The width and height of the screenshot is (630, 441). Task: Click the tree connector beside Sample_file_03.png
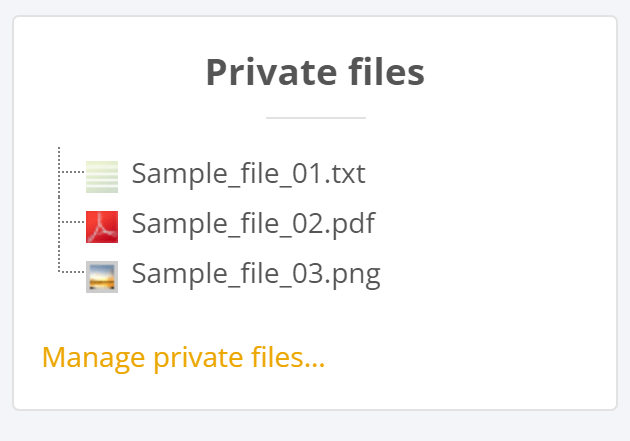click(x=71, y=271)
